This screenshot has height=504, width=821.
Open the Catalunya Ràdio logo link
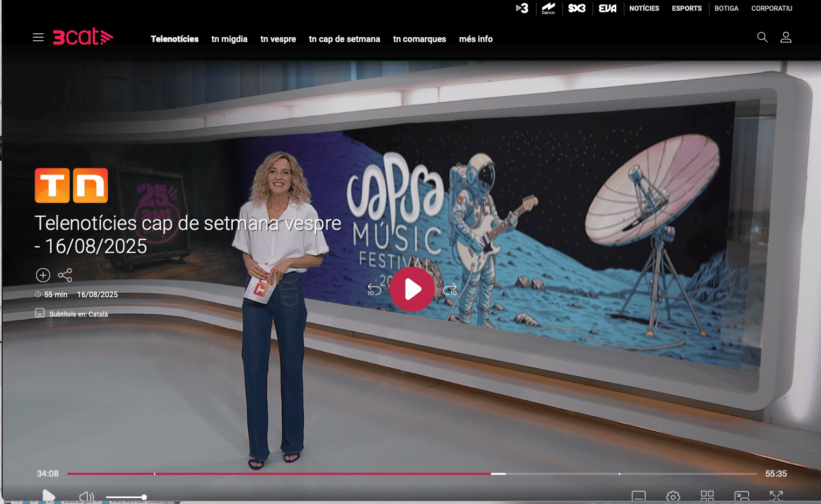coord(548,8)
